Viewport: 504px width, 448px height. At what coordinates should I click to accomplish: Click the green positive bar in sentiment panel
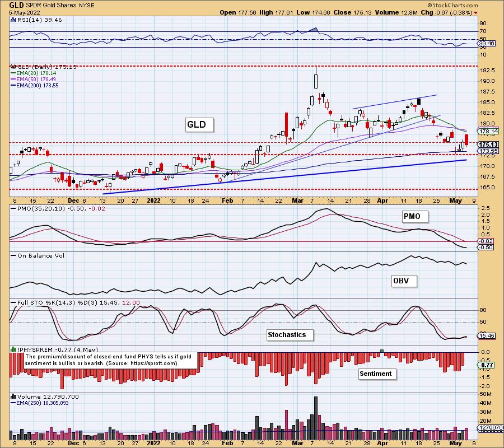[x=382, y=351]
